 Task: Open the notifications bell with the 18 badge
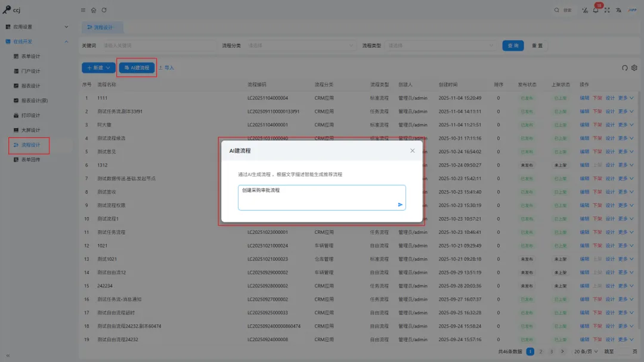tap(596, 10)
